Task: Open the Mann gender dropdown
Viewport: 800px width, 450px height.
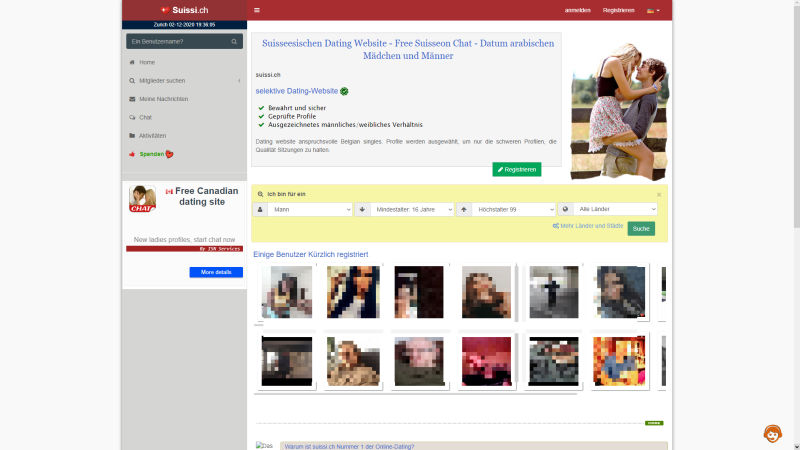Action: pos(310,209)
